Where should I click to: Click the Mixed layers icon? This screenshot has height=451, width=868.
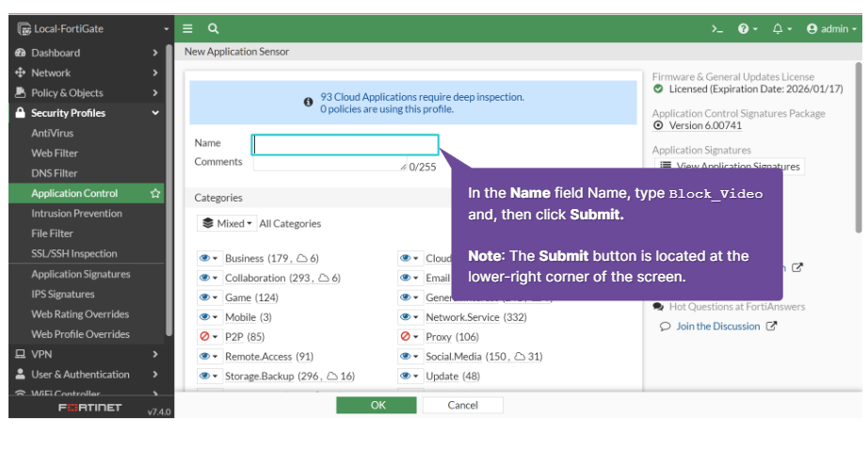click(208, 223)
